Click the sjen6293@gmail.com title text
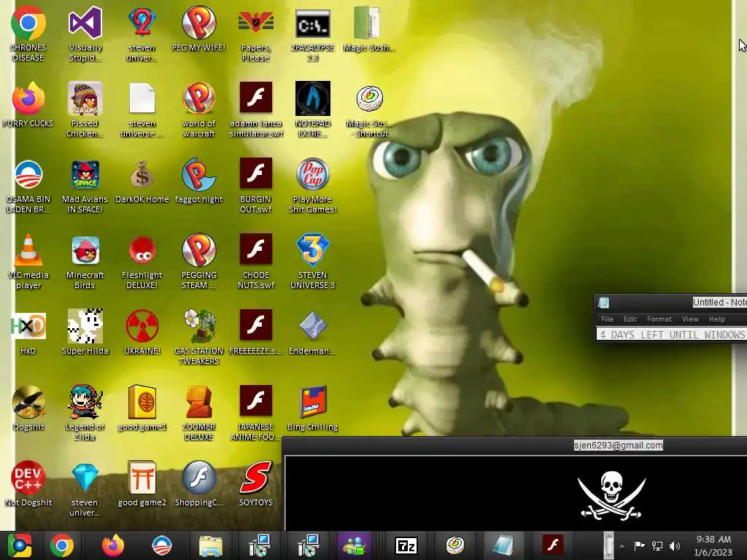The image size is (747, 560). (619, 446)
